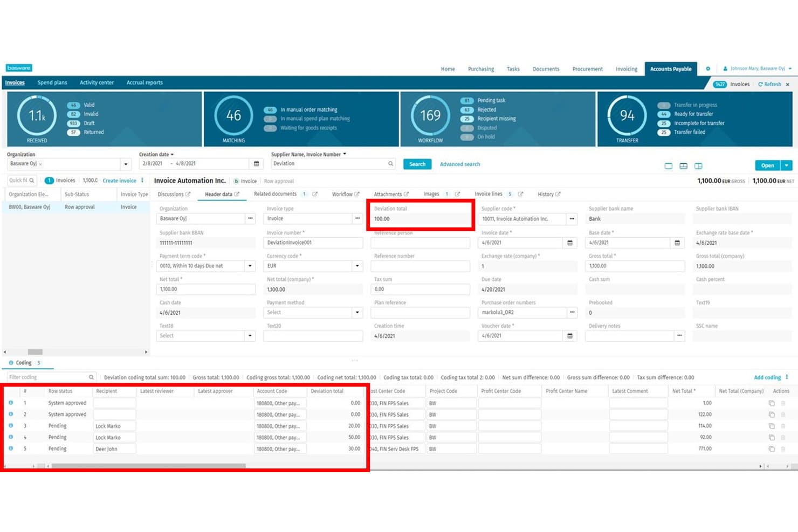
Task: Show info for coding row 3
Action: [11, 426]
